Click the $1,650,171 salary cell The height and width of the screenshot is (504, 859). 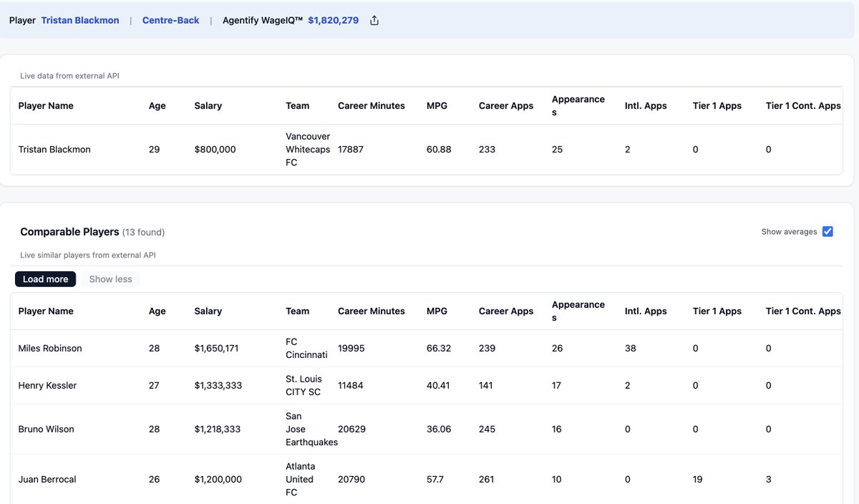point(216,349)
